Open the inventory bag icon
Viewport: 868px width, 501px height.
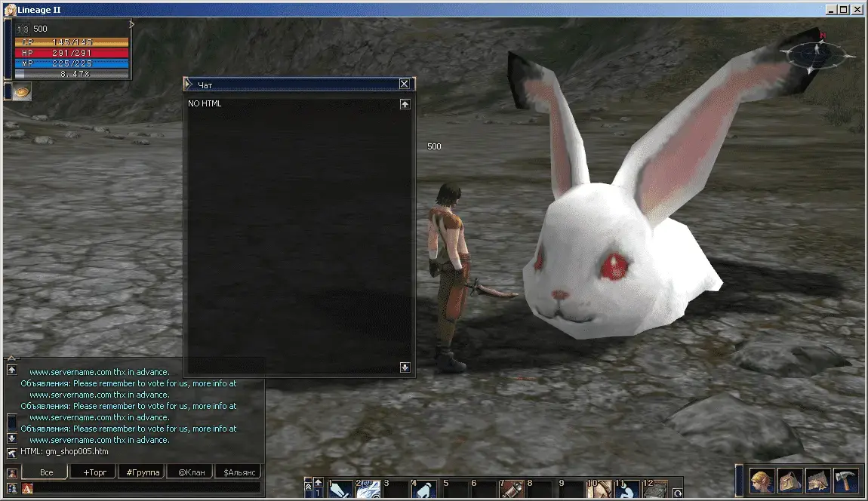[x=790, y=481]
